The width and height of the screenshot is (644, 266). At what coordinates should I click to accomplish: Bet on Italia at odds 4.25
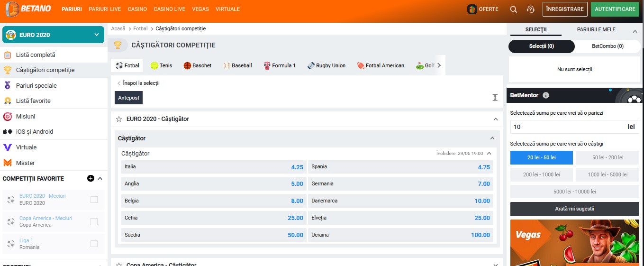[x=214, y=167]
